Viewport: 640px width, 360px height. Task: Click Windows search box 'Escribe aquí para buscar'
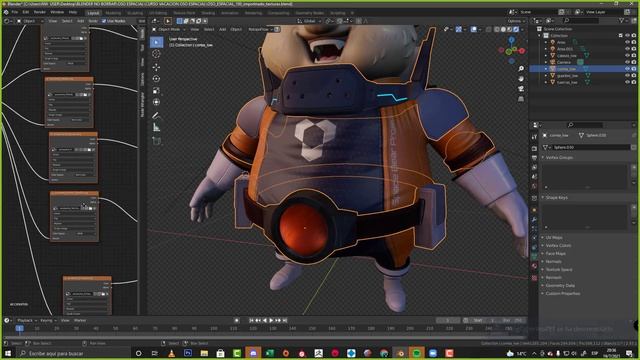point(73,353)
